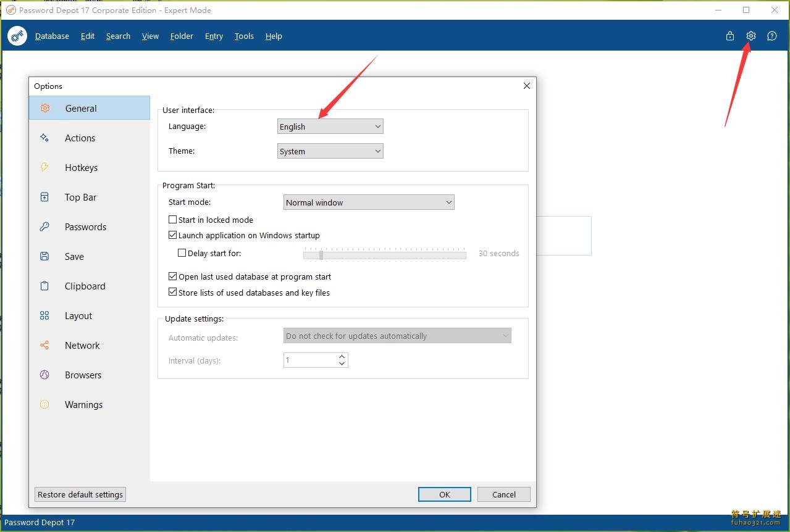Click the Browsers globe icon

[x=44, y=375]
